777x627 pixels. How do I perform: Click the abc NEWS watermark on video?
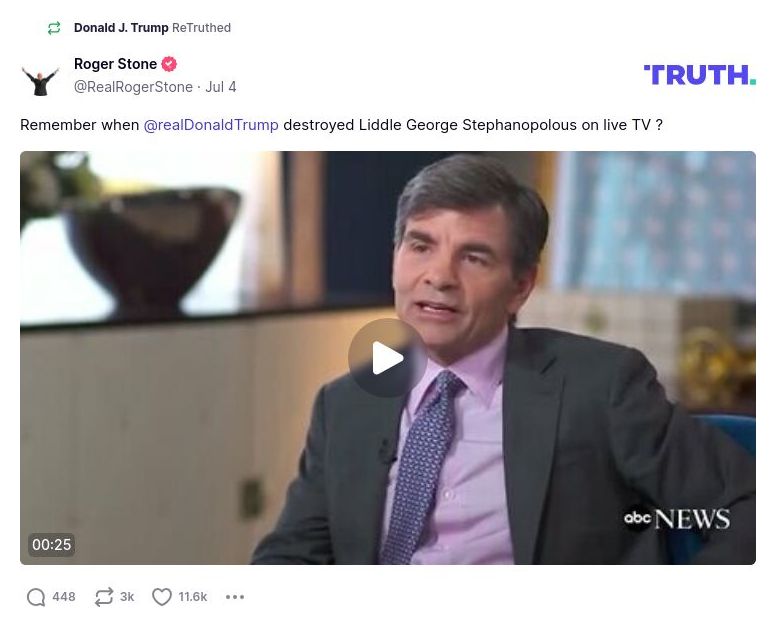click(x=677, y=519)
